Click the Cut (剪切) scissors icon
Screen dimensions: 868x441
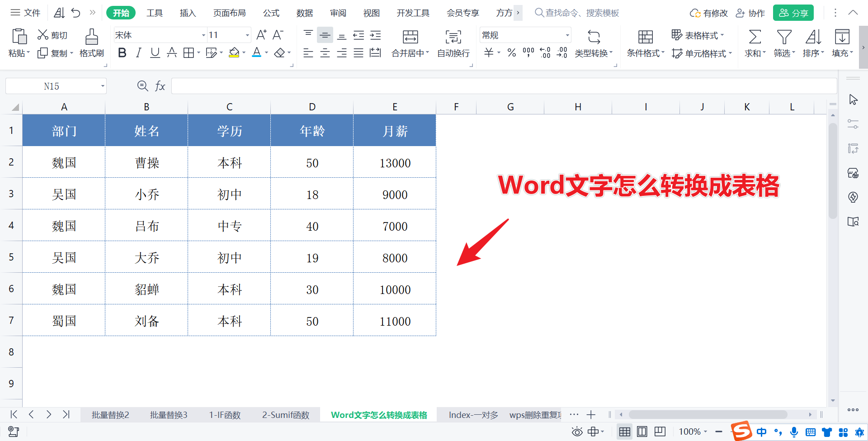43,35
